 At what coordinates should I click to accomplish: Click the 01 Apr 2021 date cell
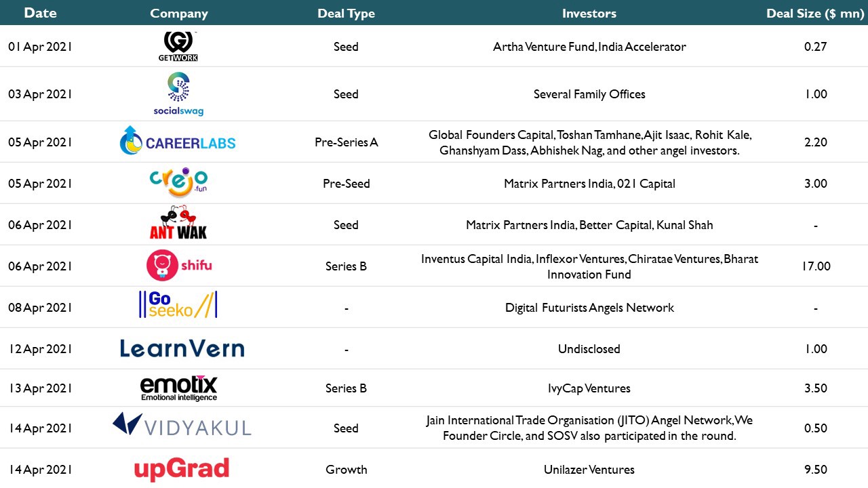coord(40,47)
